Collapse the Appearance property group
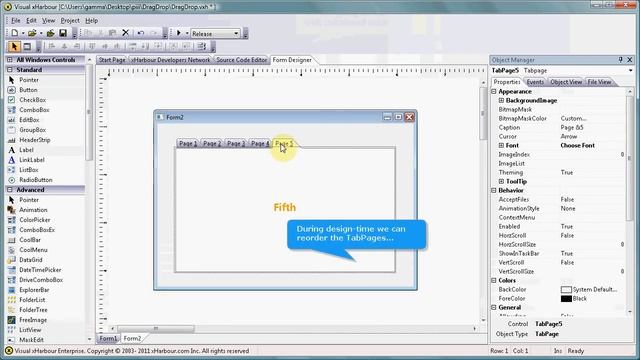Viewport: 640px width, 360px height. pos(494,91)
